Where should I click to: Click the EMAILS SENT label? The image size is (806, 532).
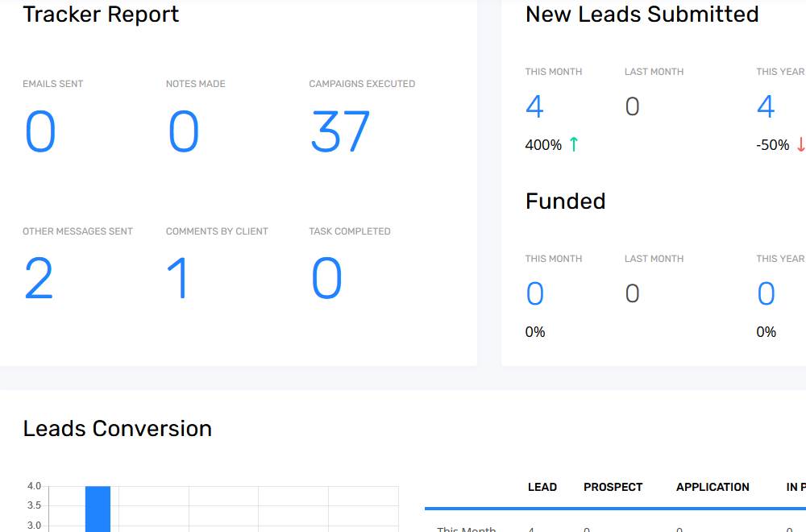point(53,84)
